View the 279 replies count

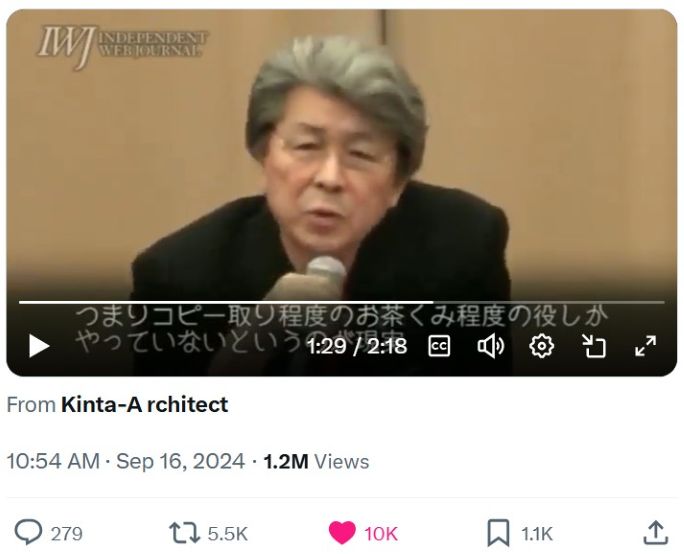tap(67, 533)
